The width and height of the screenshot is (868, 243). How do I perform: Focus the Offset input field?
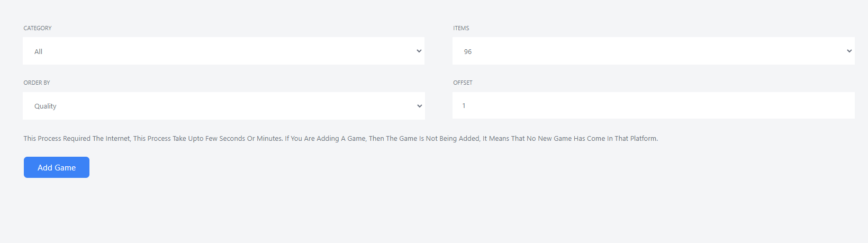click(x=653, y=105)
